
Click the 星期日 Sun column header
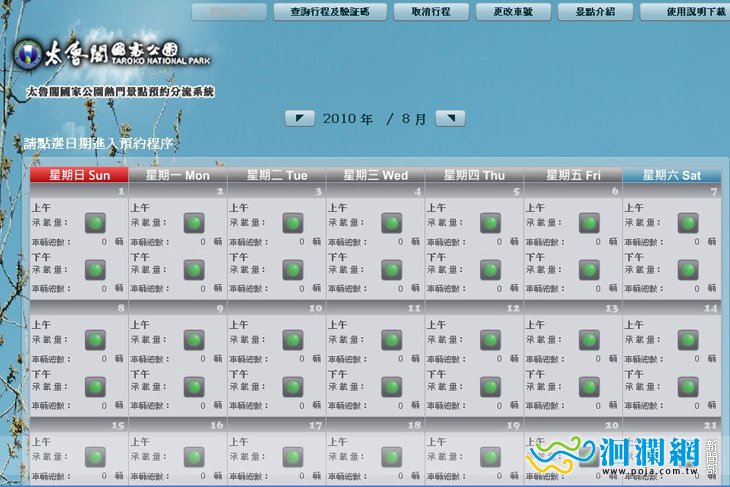tap(79, 175)
